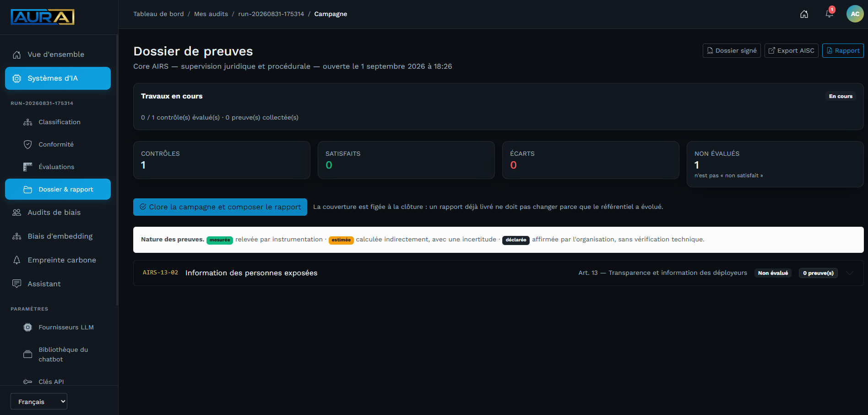868x415 pixels.
Task: Click the 0 preuve(s) badge
Action: tap(818, 273)
